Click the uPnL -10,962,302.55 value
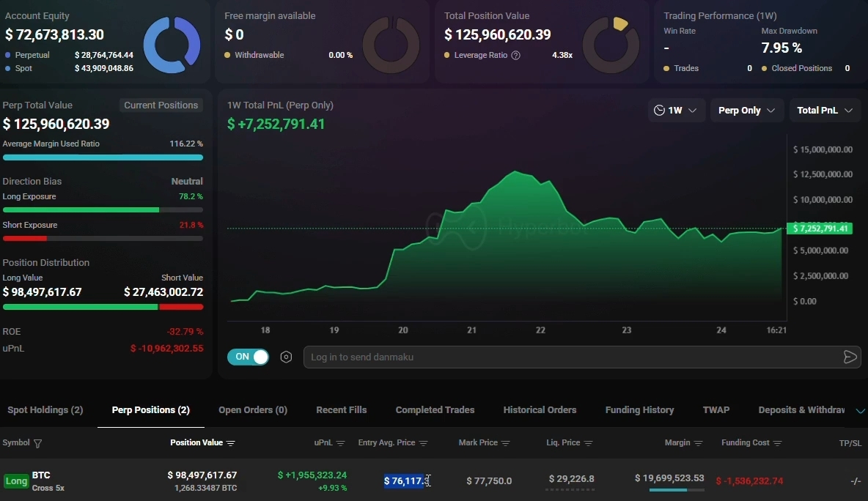The image size is (868, 501). click(x=166, y=349)
